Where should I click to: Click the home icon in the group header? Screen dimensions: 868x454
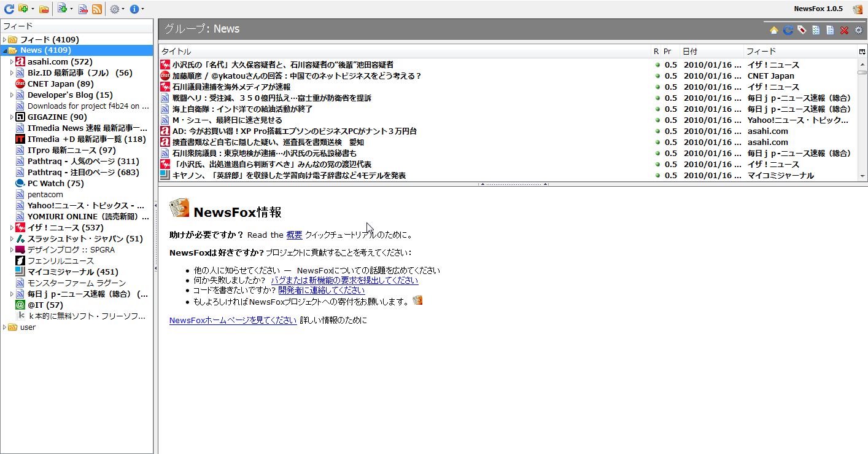pos(773,30)
